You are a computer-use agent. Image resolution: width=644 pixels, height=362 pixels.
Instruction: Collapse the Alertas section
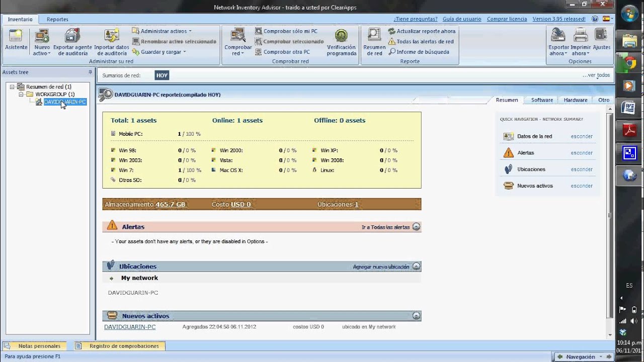click(416, 227)
